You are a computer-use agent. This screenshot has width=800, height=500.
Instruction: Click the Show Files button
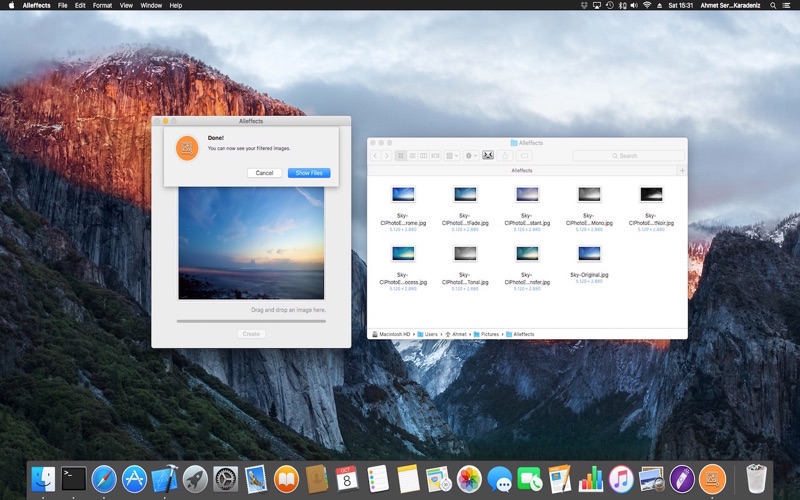pos(309,173)
